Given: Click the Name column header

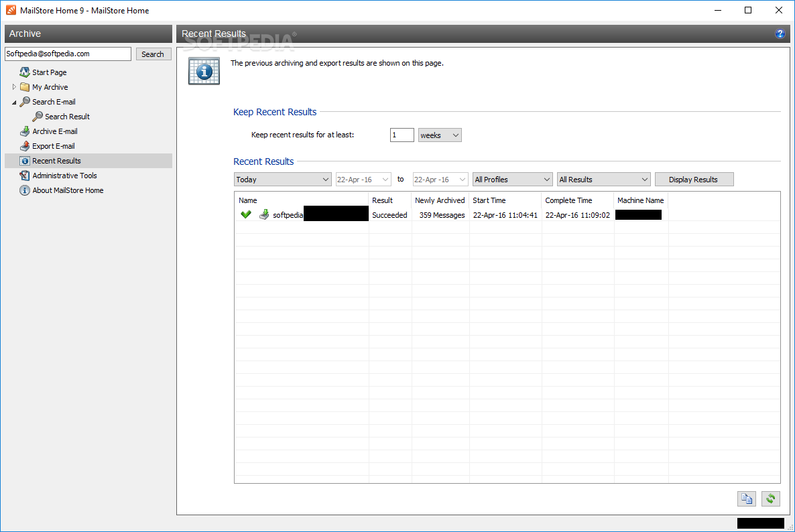Looking at the screenshot, I should (x=301, y=200).
